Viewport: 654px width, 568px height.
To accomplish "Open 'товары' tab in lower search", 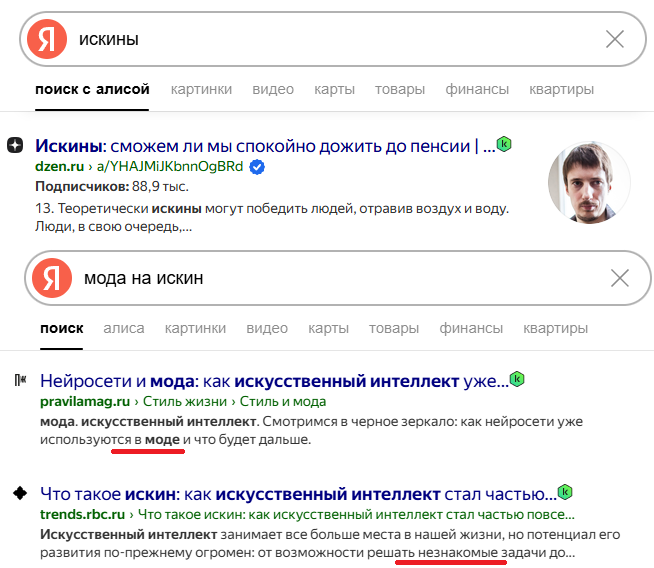I will (394, 328).
